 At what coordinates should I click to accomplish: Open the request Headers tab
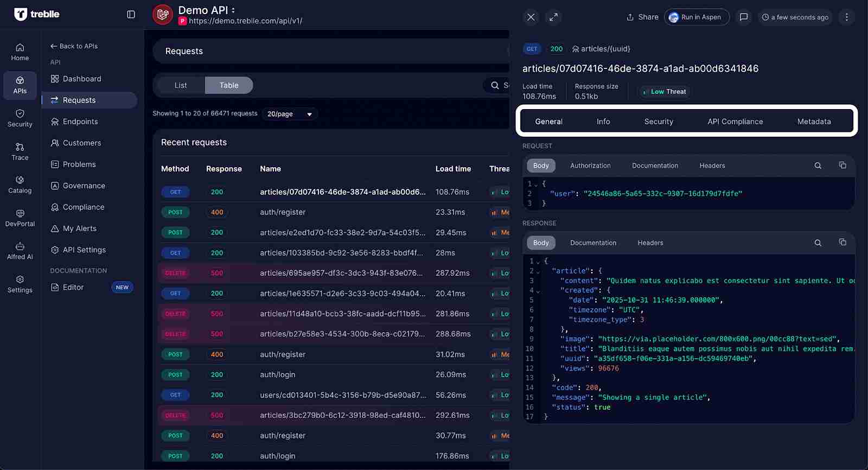click(712, 166)
